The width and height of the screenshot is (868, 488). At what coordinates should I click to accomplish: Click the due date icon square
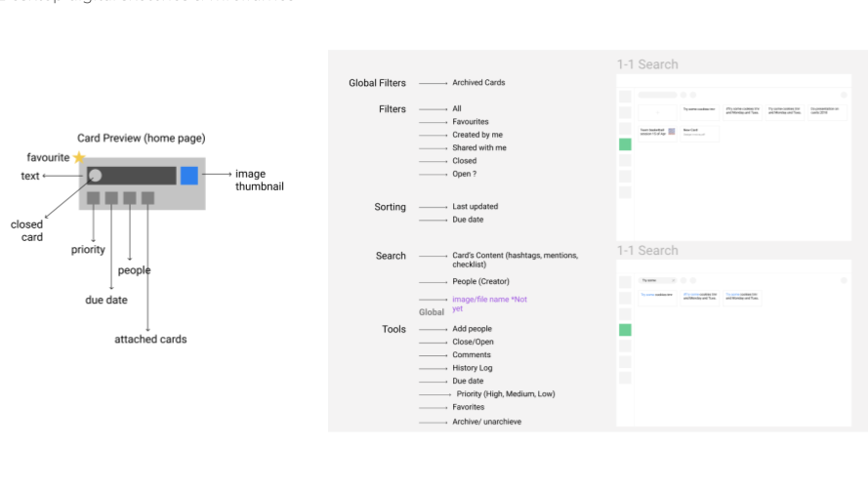(111, 198)
